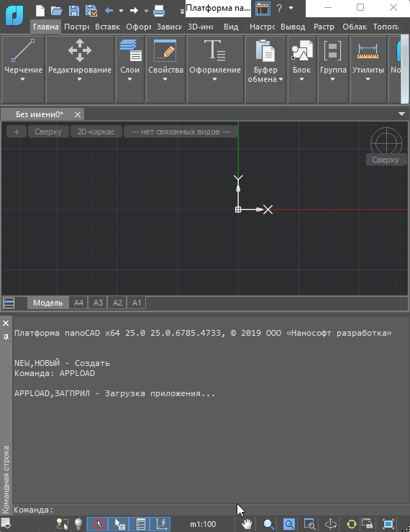Click the Regenerate green arrows icon
The width and height of the screenshot is (410, 532).
(352, 524)
